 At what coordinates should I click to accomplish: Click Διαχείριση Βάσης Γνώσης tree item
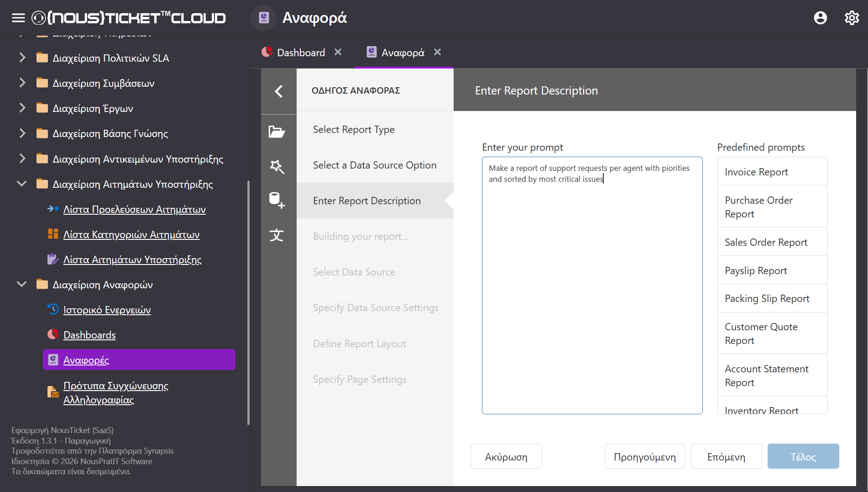click(110, 133)
